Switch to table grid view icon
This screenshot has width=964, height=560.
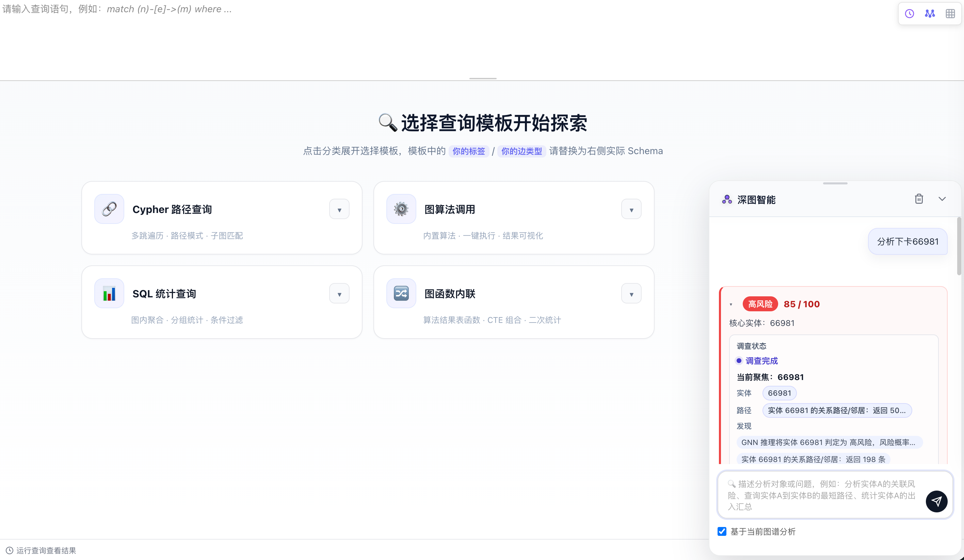click(x=950, y=14)
